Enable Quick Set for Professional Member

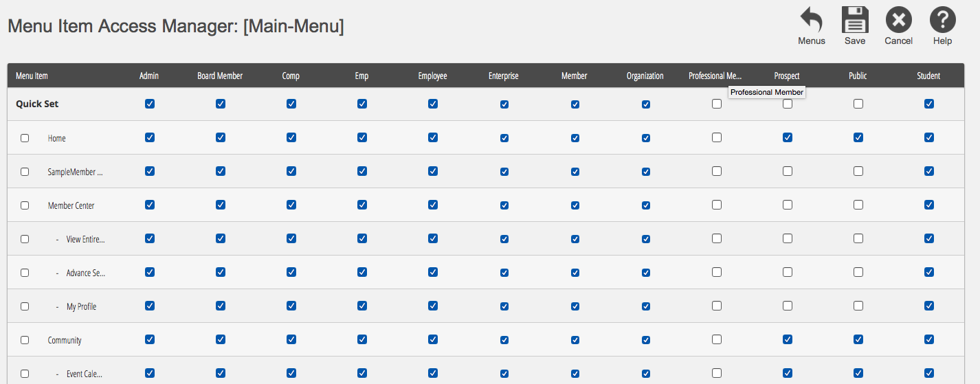[717, 104]
